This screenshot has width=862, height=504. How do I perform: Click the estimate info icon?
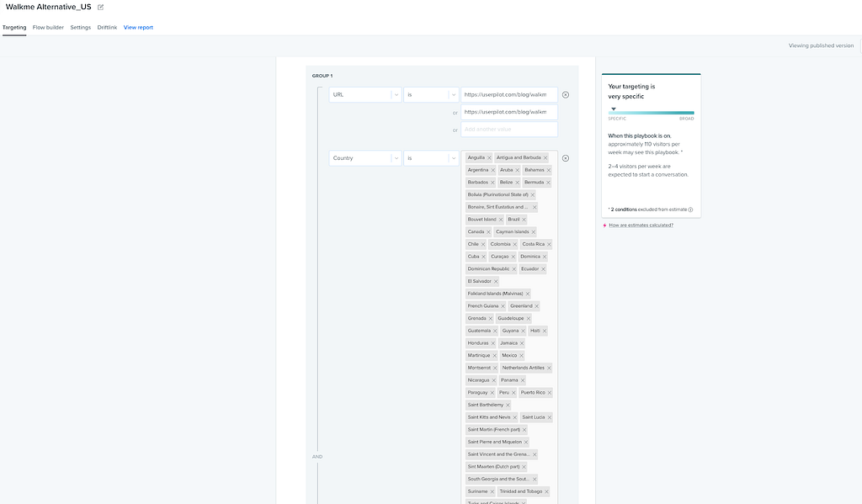pyautogui.click(x=690, y=210)
